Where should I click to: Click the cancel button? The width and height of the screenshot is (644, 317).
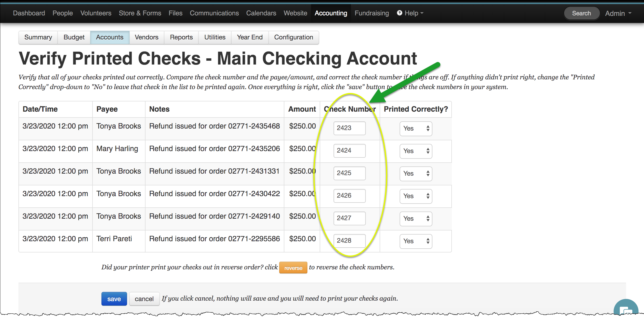[144, 299]
